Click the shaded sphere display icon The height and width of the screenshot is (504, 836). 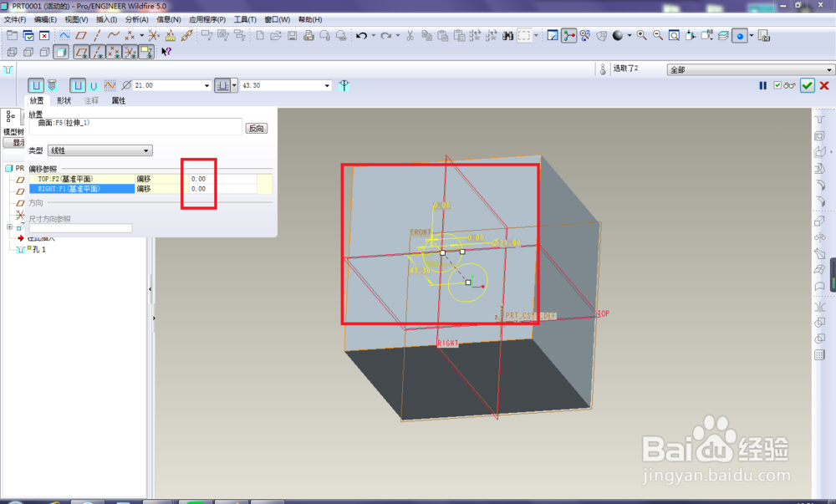(618, 36)
